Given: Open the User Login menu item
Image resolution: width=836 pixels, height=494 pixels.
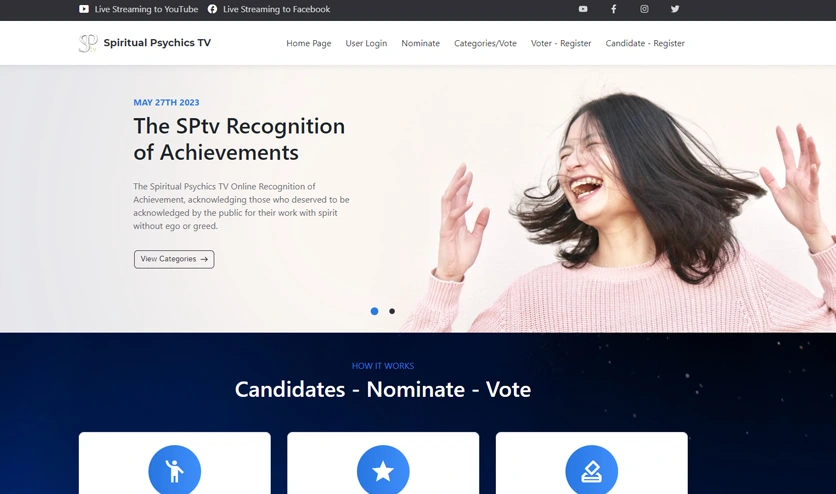Looking at the screenshot, I should (366, 43).
